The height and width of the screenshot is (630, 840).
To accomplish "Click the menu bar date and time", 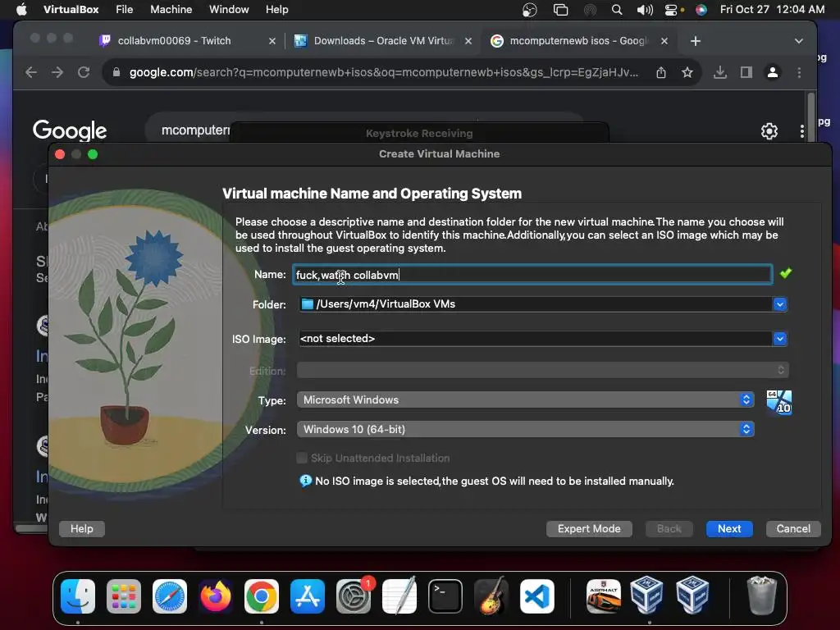I will [x=772, y=10].
